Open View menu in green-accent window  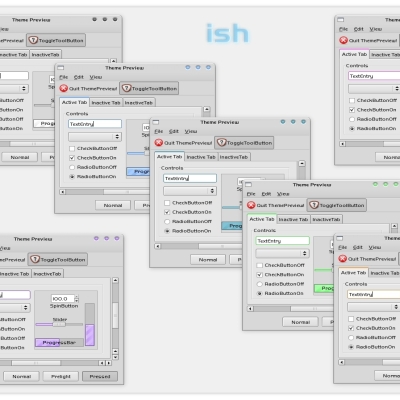[x=283, y=194]
